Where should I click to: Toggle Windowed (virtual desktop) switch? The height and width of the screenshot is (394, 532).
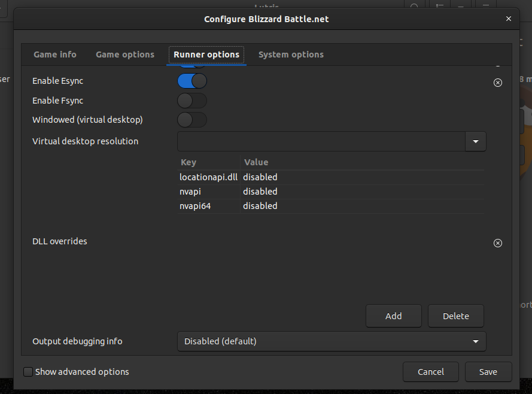tap(192, 120)
